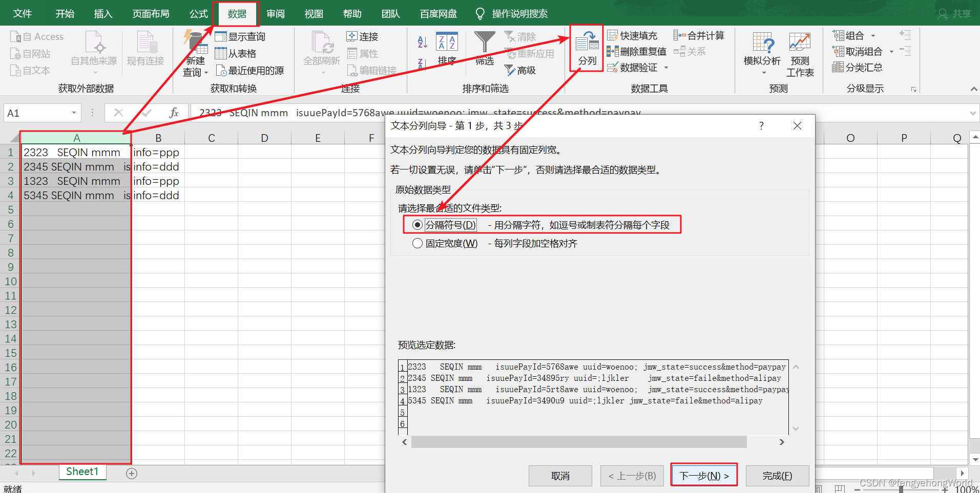Expand the Group (组合) dropdown arrow

(x=873, y=36)
